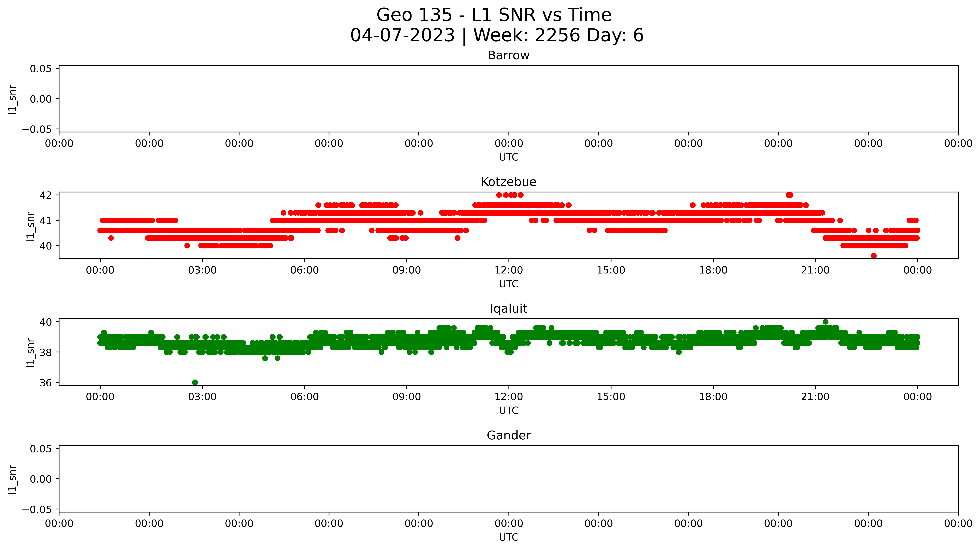
Task: Click the l1_snr y-axis label of Gander plot
Action: (x=12, y=480)
